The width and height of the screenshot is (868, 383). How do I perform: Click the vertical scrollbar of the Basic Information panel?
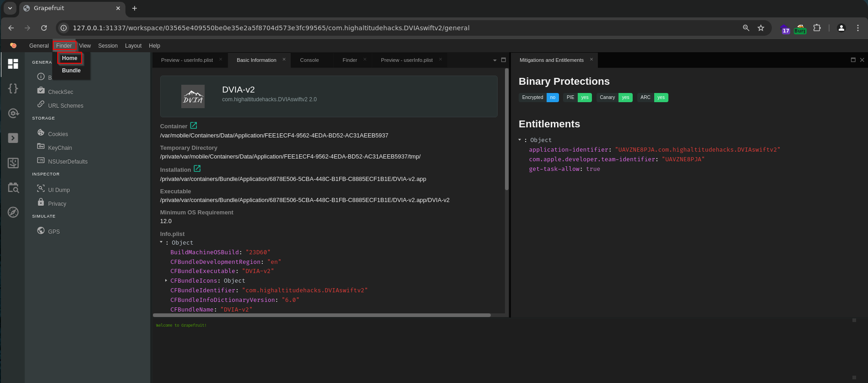click(x=507, y=129)
